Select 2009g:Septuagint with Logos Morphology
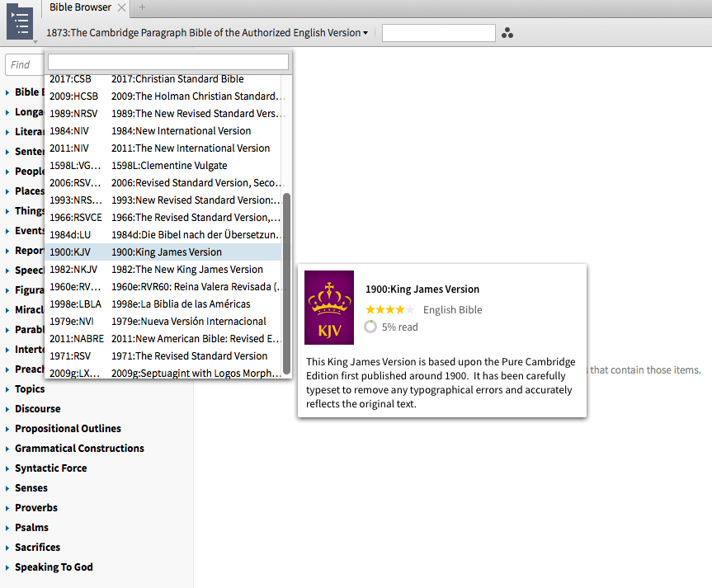This screenshot has width=712, height=588. coord(163,372)
